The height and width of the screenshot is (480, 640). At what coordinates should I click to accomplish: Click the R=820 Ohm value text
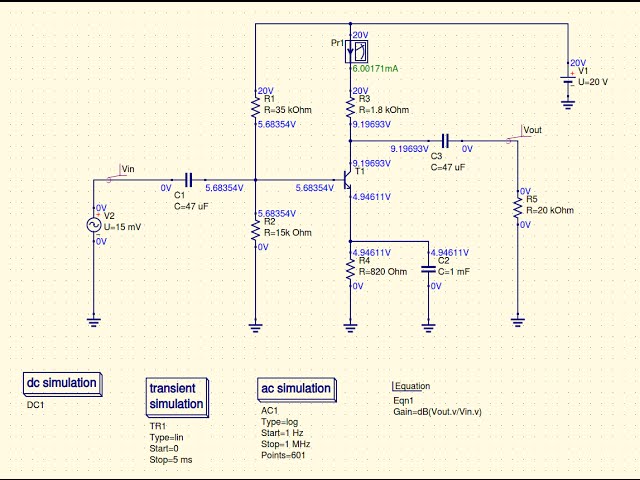pyautogui.click(x=383, y=271)
